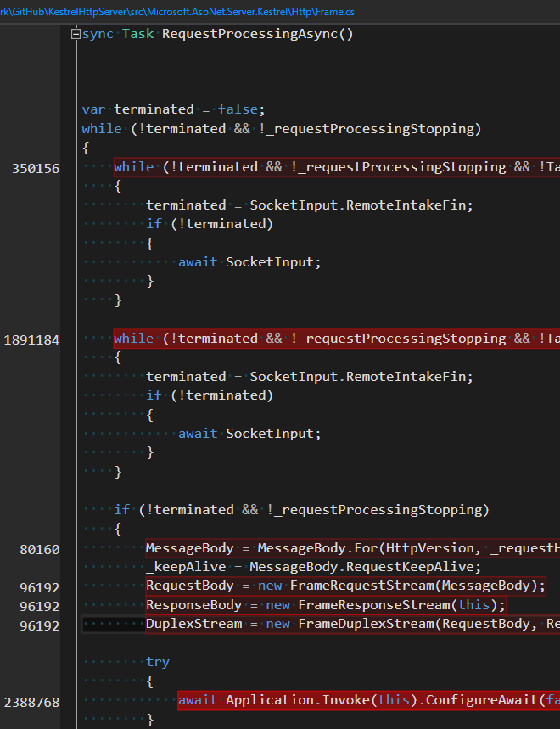
Task: Select the 2388768 count beside Application.Invoke
Action: coord(31,702)
